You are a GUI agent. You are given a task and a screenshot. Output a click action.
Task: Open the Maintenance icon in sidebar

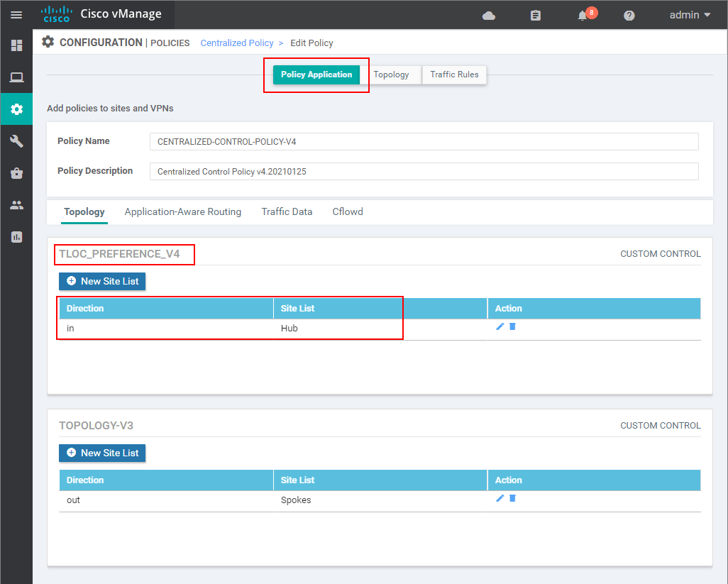pos(16,172)
